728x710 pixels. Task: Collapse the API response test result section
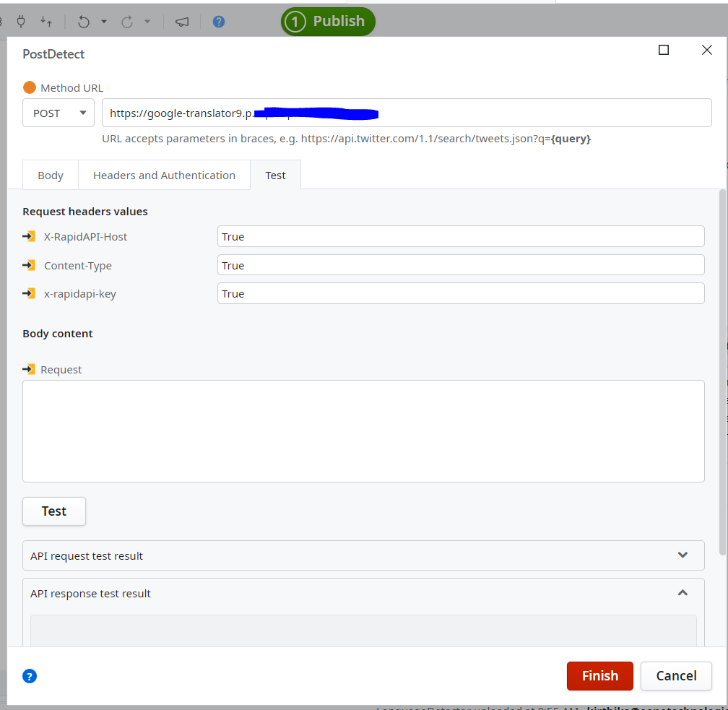pyautogui.click(x=682, y=592)
